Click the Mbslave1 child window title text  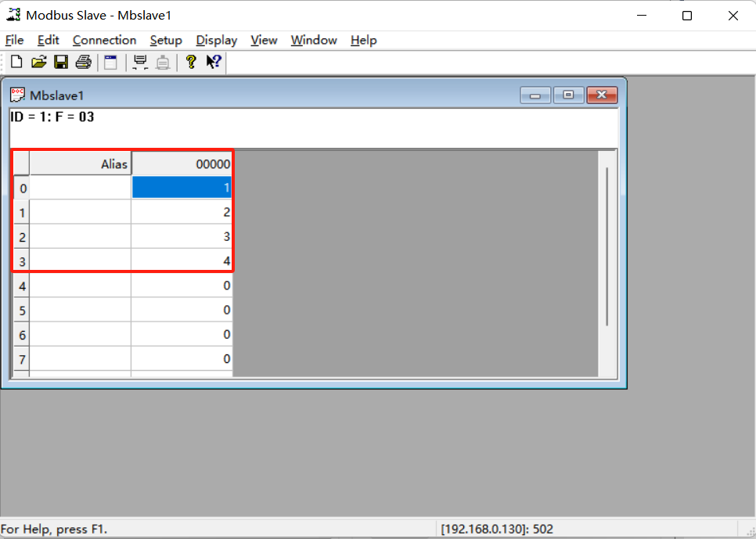click(x=57, y=95)
